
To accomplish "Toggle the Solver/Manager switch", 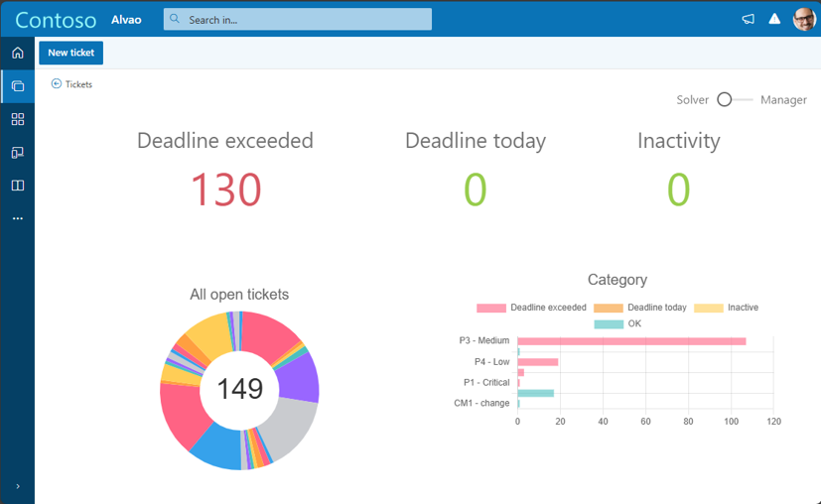I will pyautogui.click(x=734, y=99).
